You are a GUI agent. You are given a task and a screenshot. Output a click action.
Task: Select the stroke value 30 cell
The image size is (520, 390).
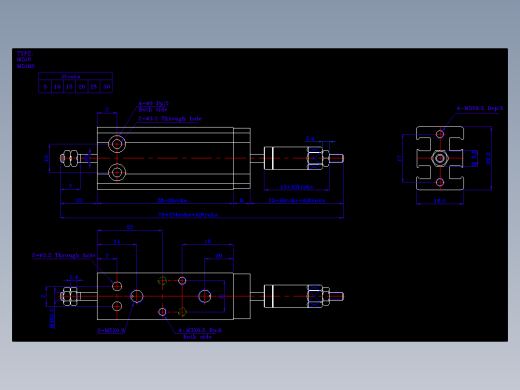point(106,87)
